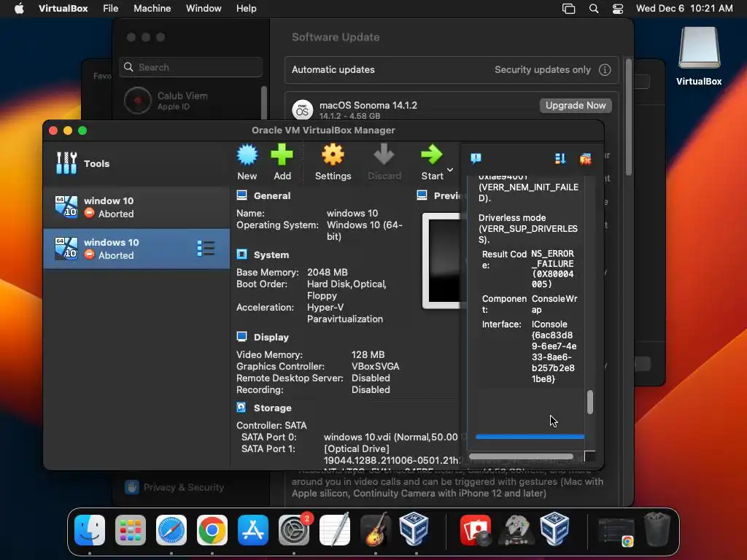Screen dimensions: 747x560
Task: Click the System section heading
Action: pos(271,254)
